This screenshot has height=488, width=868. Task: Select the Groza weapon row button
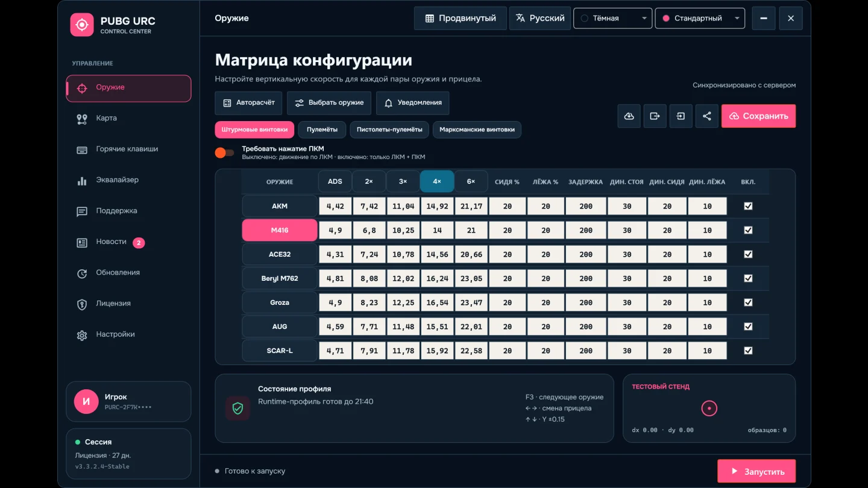[x=280, y=302]
